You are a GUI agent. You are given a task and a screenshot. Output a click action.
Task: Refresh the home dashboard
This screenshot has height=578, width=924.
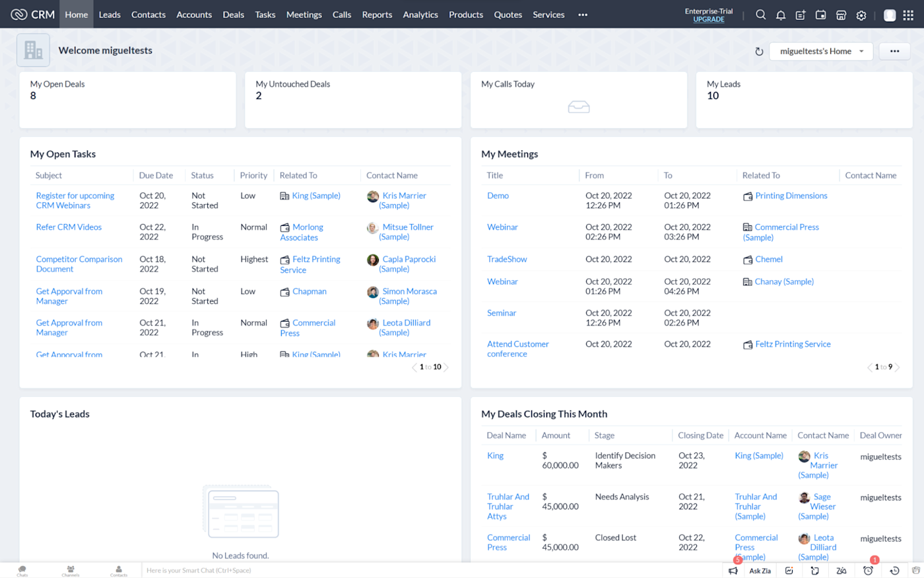(x=759, y=52)
